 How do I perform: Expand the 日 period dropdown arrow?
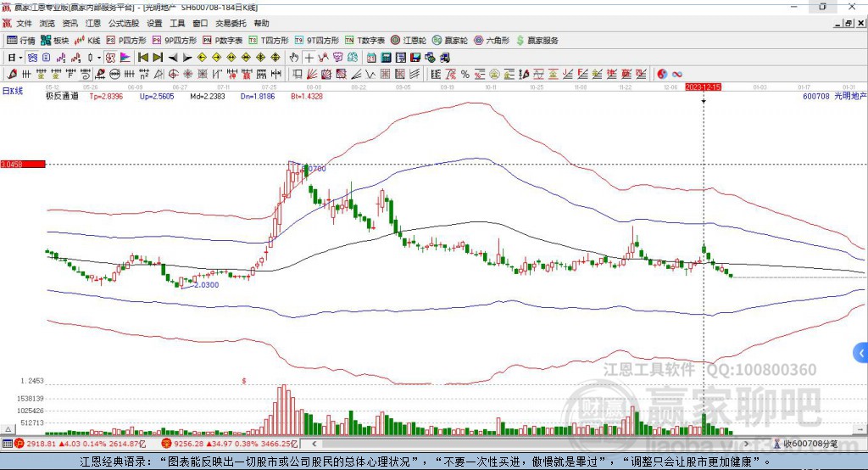[20, 58]
